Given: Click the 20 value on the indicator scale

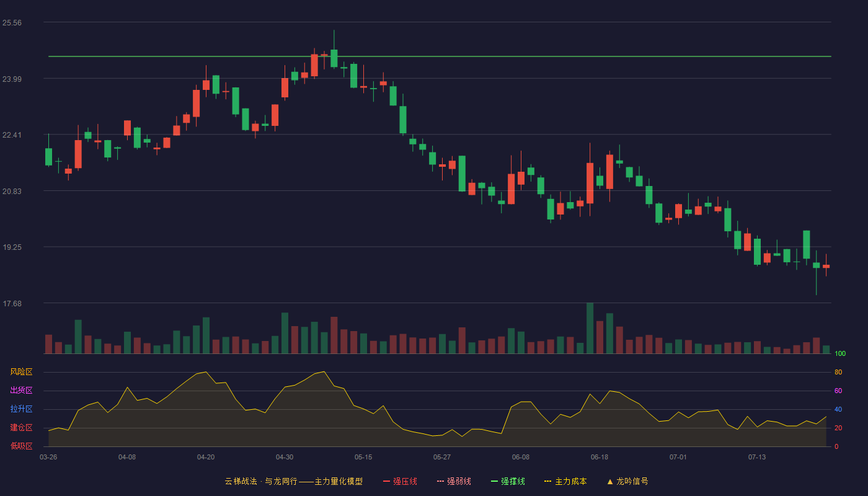Looking at the screenshot, I should (838, 428).
